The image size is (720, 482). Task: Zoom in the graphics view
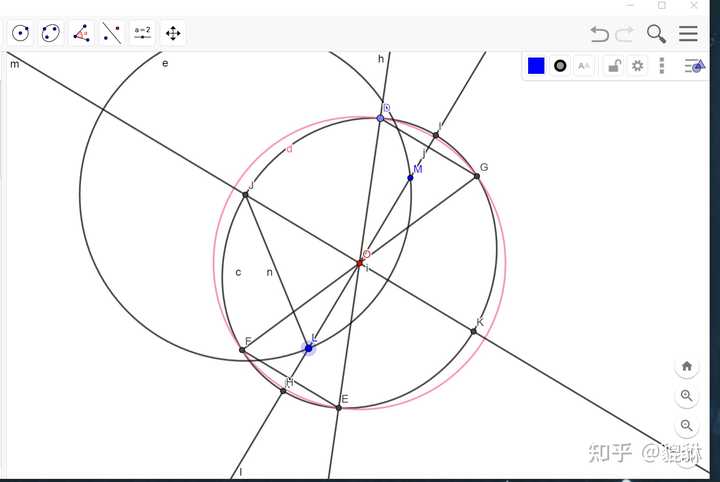[687, 396]
